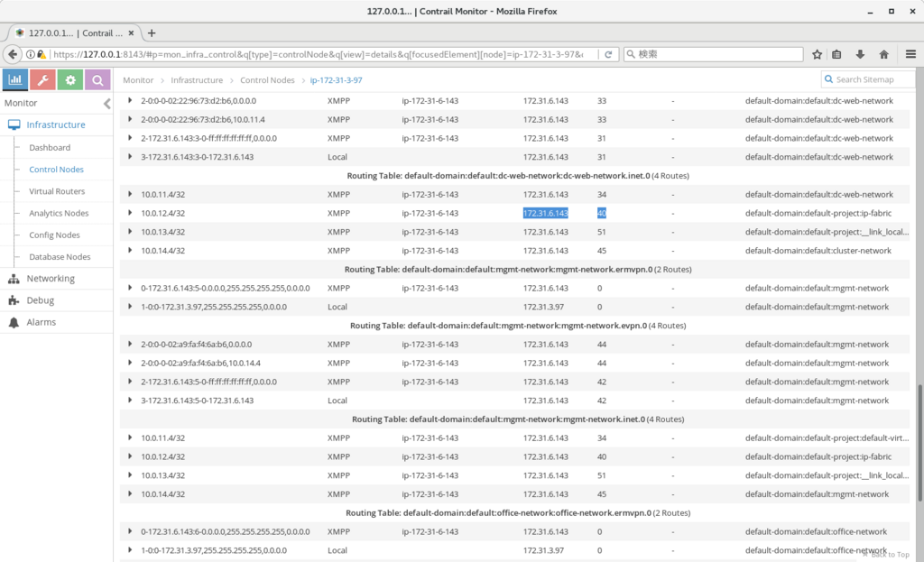Click the Alarms bell icon in the sidebar
The image size is (924, 562).
pyautogui.click(x=14, y=322)
